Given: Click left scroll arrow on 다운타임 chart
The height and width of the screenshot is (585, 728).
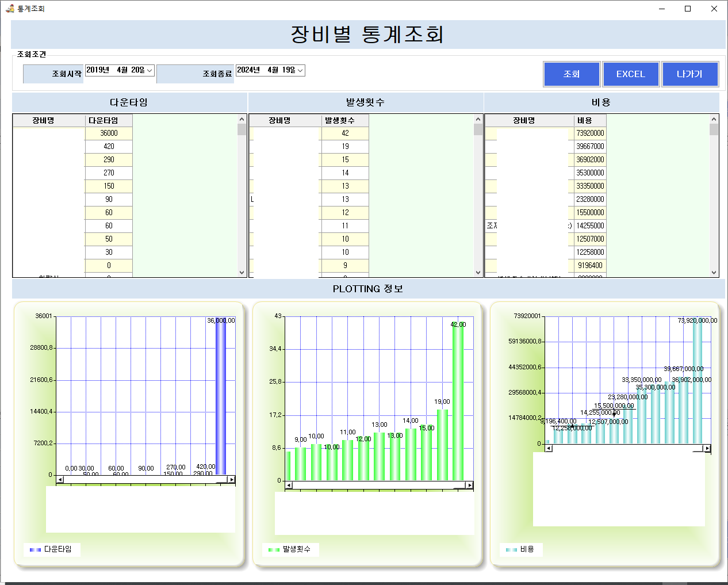Looking at the screenshot, I should pyautogui.click(x=60, y=479).
